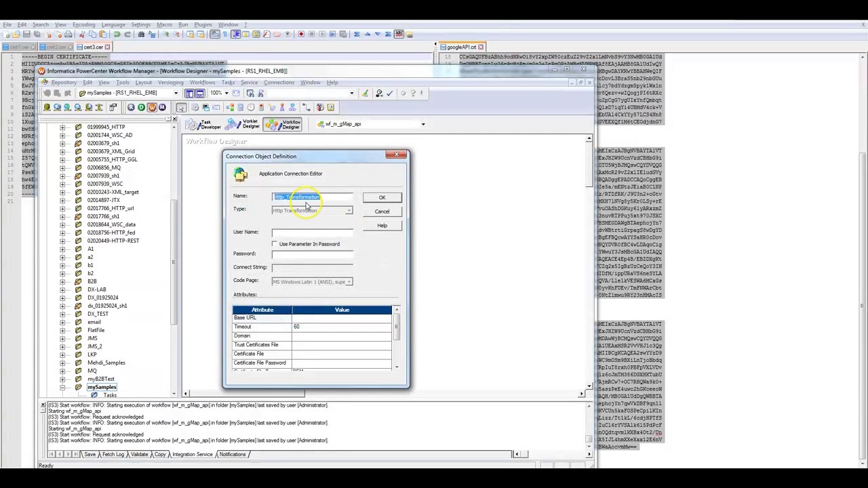This screenshot has height=488, width=868.
Task: Open Help from the connection dialog
Action: tap(382, 226)
